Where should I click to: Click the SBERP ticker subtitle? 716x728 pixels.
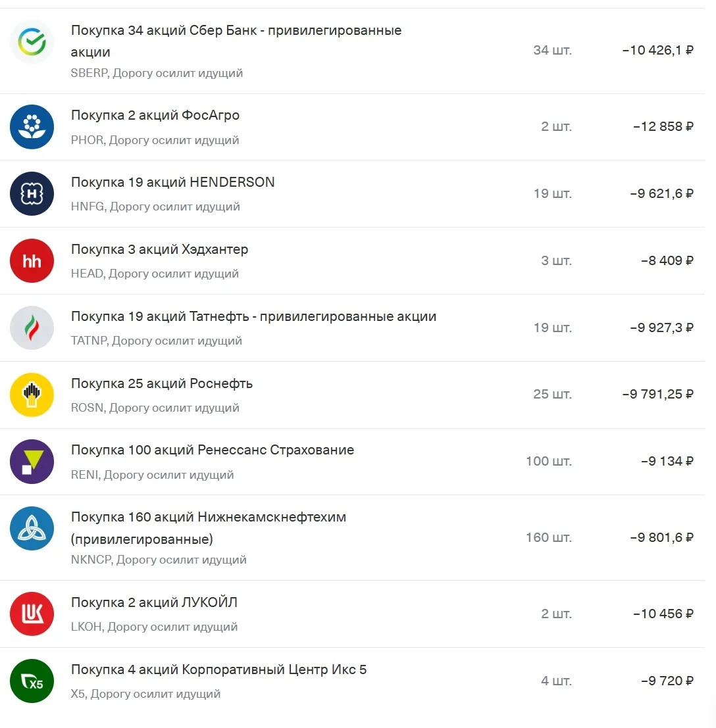[x=157, y=74]
